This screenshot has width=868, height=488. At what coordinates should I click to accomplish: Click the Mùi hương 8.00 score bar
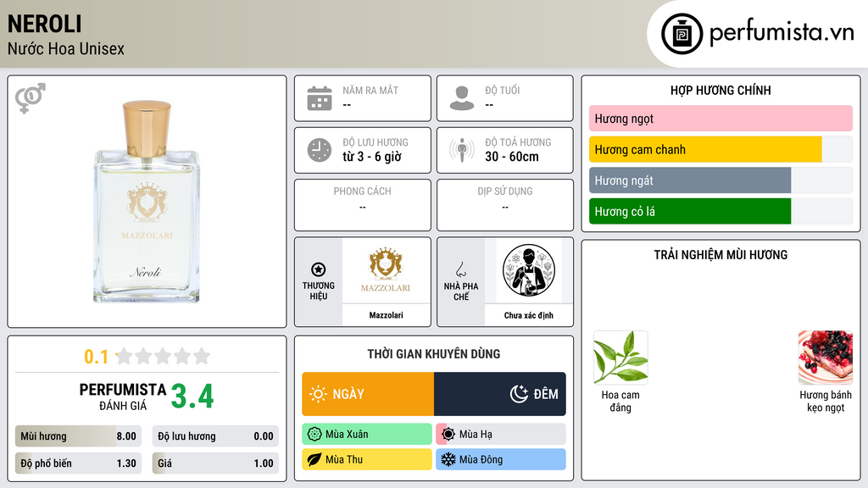pyautogui.click(x=79, y=436)
